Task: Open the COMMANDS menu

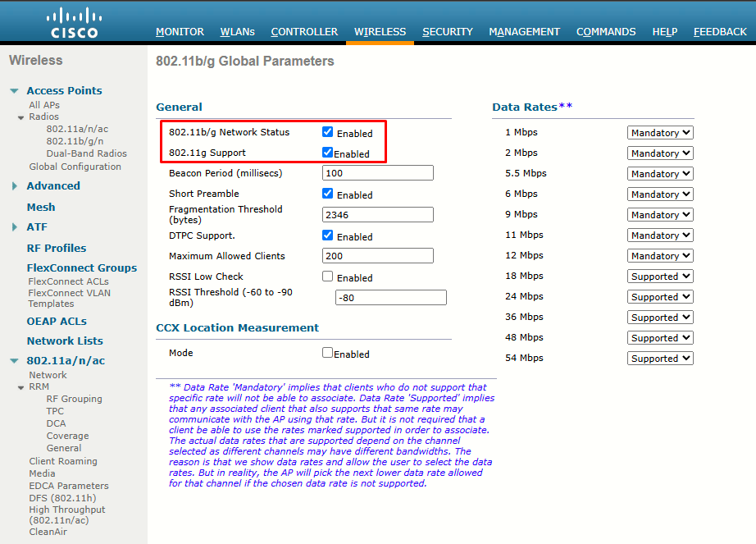Action: (x=606, y=32)
